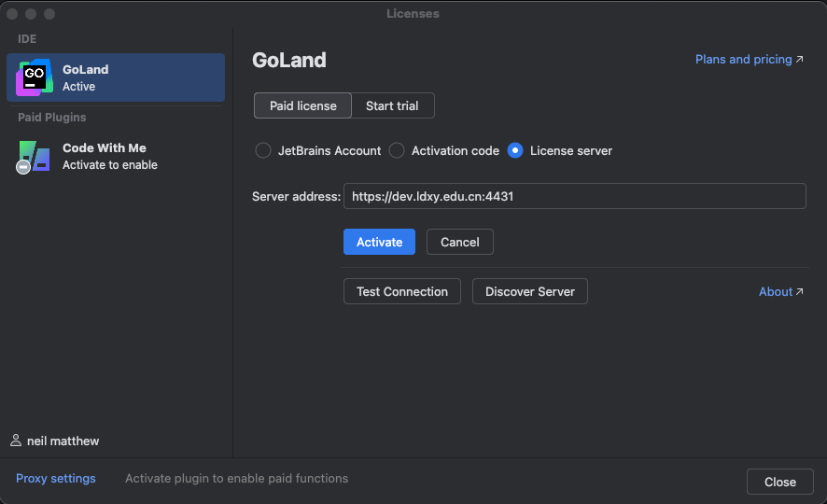The height and width of the screenshot is (504, 827).
Task: Select the License server radio button
Action: 515,150
